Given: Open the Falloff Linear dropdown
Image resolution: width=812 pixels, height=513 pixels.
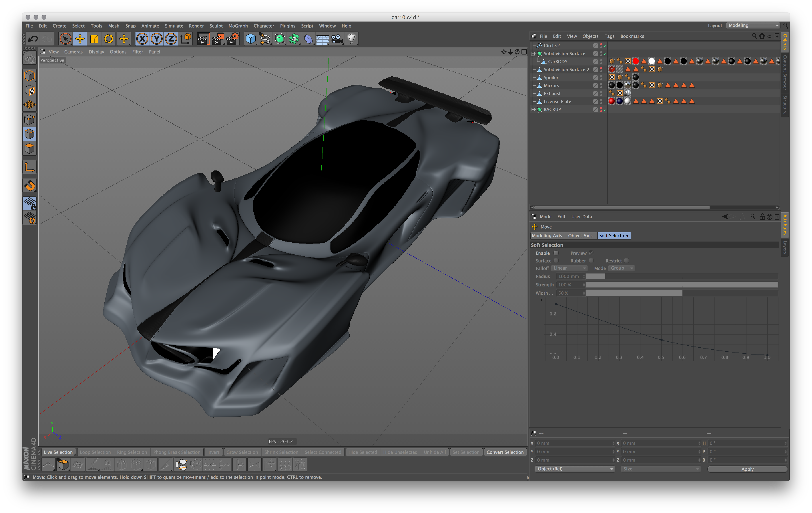Looking at the screenshot, I should [569, 268].
